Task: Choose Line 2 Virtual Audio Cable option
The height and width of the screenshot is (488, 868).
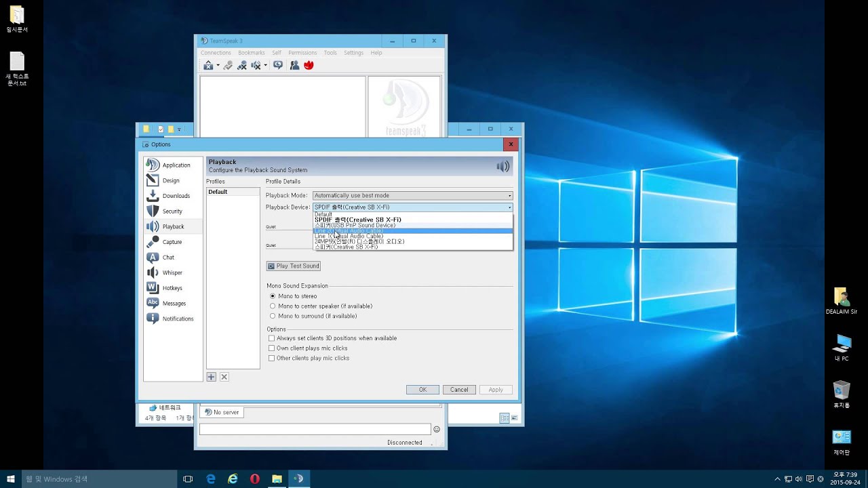Action: click(x=412, y=230)
